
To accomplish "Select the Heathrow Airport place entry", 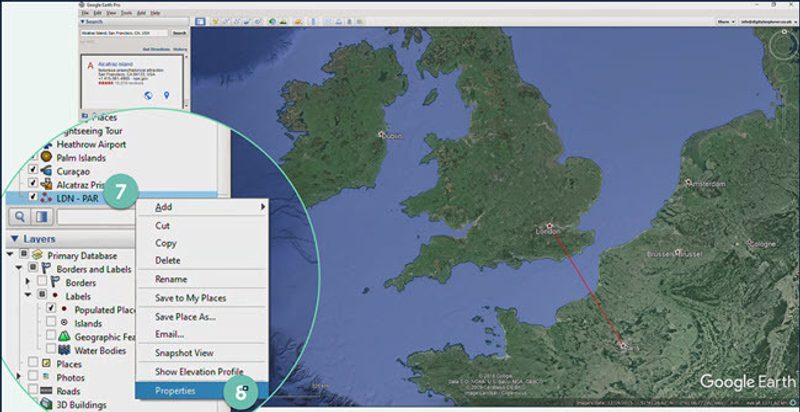I will click(91, 144).
